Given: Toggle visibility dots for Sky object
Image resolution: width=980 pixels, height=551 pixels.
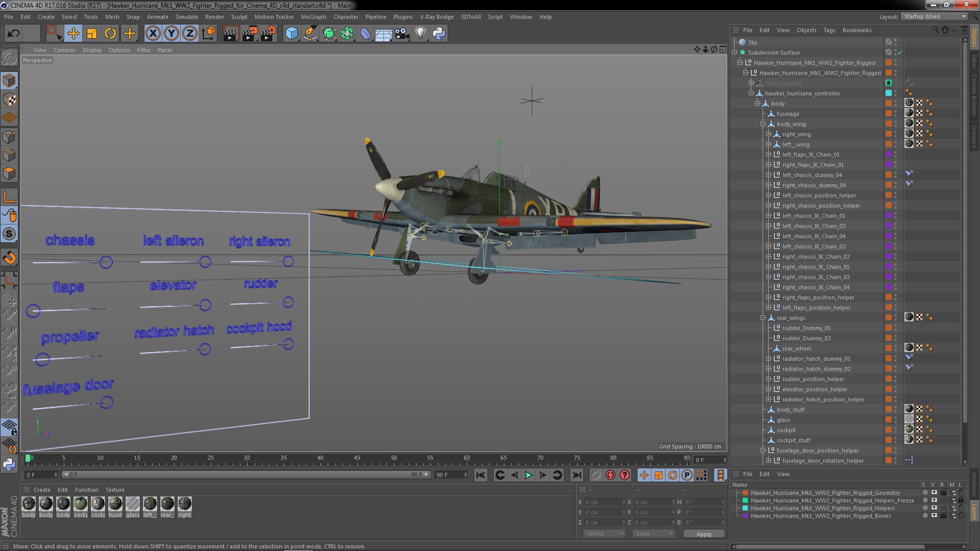Looking at the screenshot, I should click(x=896, y=42).
